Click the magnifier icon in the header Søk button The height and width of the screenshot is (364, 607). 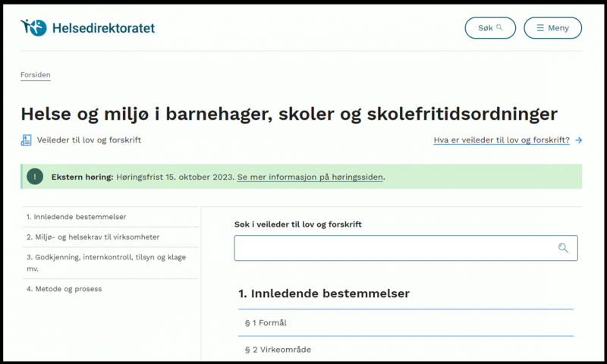click(499, 28)
